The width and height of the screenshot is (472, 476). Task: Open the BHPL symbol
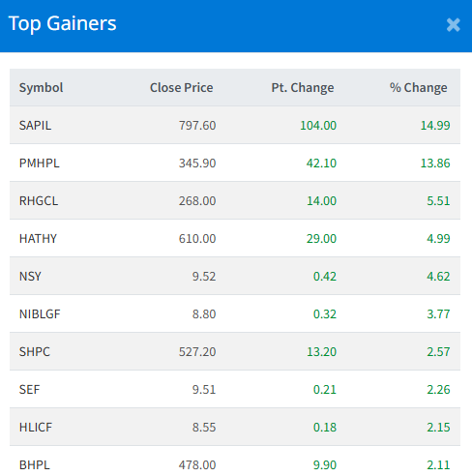point(35,464)
